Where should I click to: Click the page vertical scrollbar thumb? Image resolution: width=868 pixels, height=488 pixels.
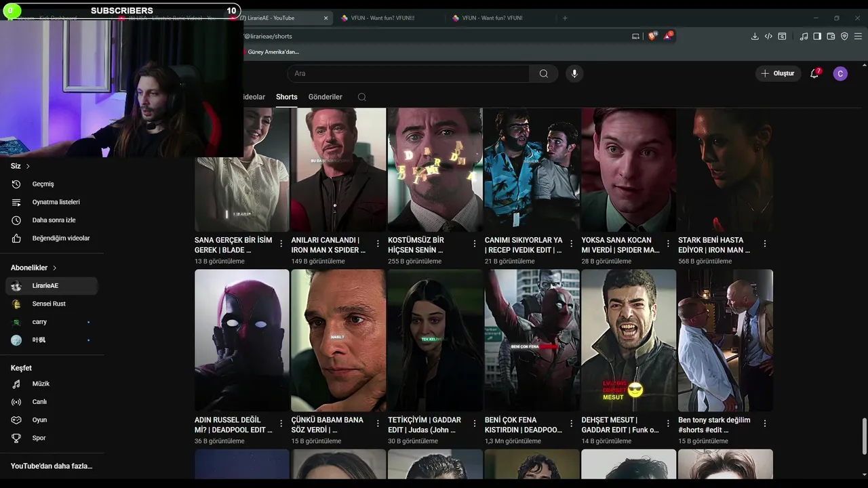click(864, 436)
